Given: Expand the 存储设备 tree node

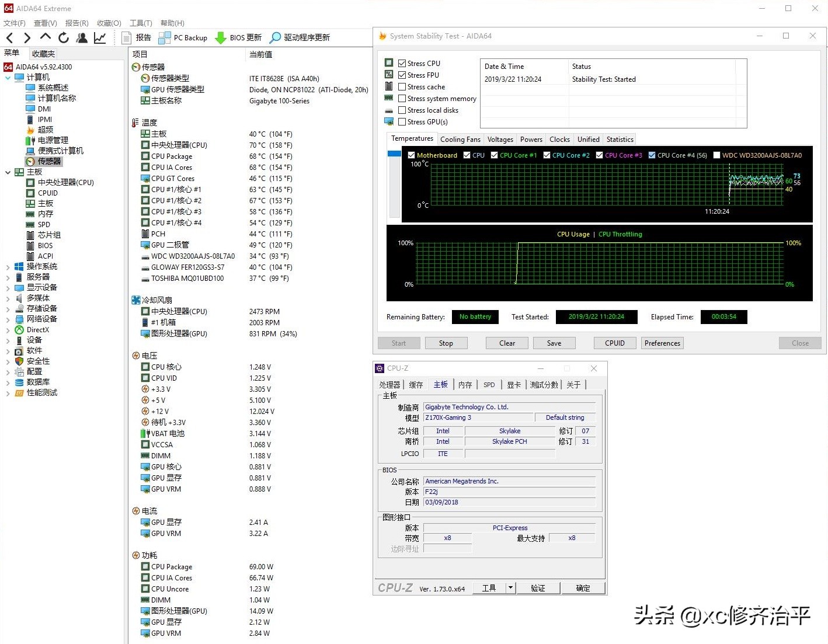Looking at the screenshot, I should (8, 308).
